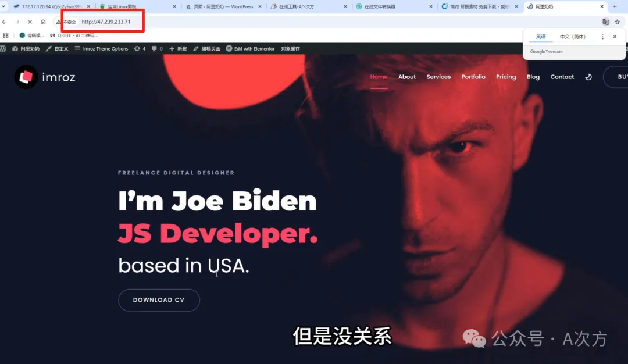This screenshot has width=628, height=364.
Task: Click 编辑页面 in the admin bar
Action: tap(206, 48)
